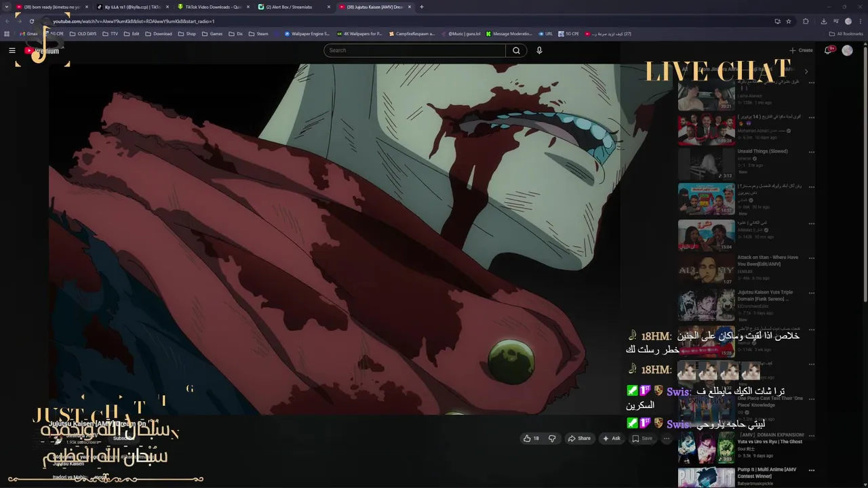Open a new browser tab
Viewport: 868px width, 488px height.
click(422, 7)
